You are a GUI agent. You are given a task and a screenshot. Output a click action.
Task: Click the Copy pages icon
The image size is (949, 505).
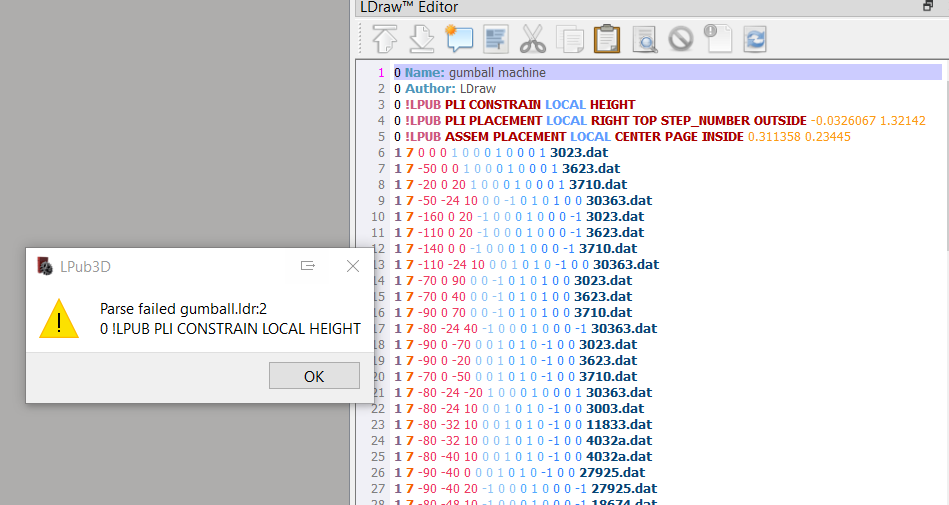pyautogui.click(x=570, y=40)
